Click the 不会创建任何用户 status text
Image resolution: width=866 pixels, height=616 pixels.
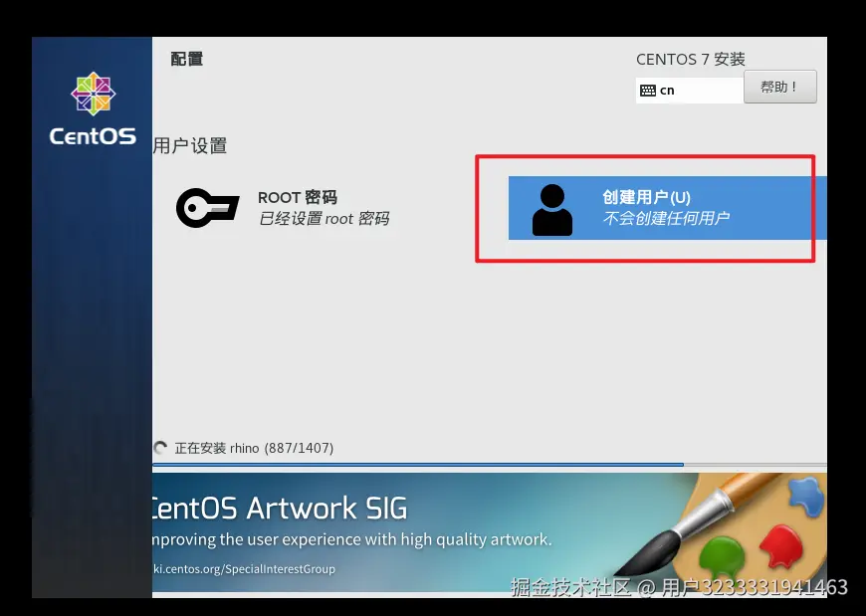click(666, 219)
